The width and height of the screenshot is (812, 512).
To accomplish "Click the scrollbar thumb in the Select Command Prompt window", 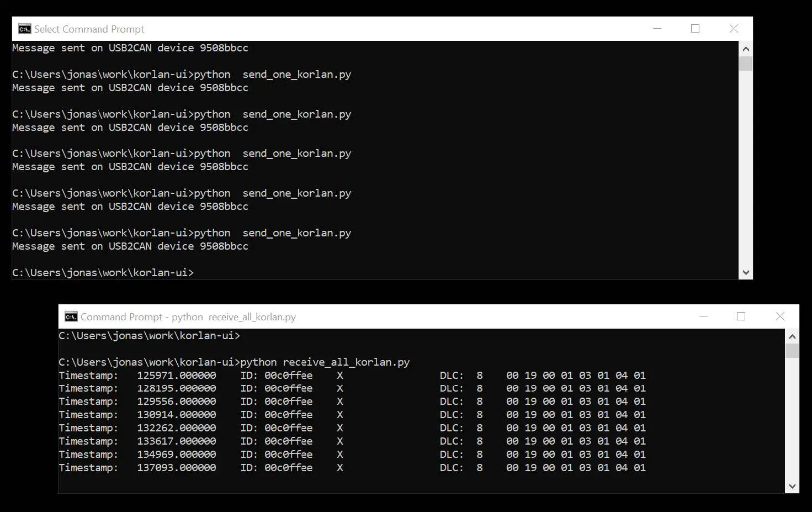I will click(746, 64).
